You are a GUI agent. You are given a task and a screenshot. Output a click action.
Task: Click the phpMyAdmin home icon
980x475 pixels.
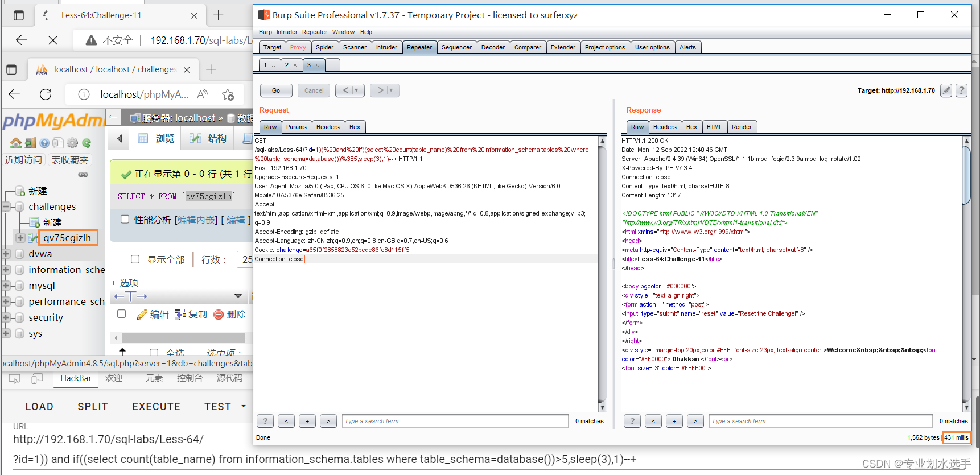tap(16, 143)
